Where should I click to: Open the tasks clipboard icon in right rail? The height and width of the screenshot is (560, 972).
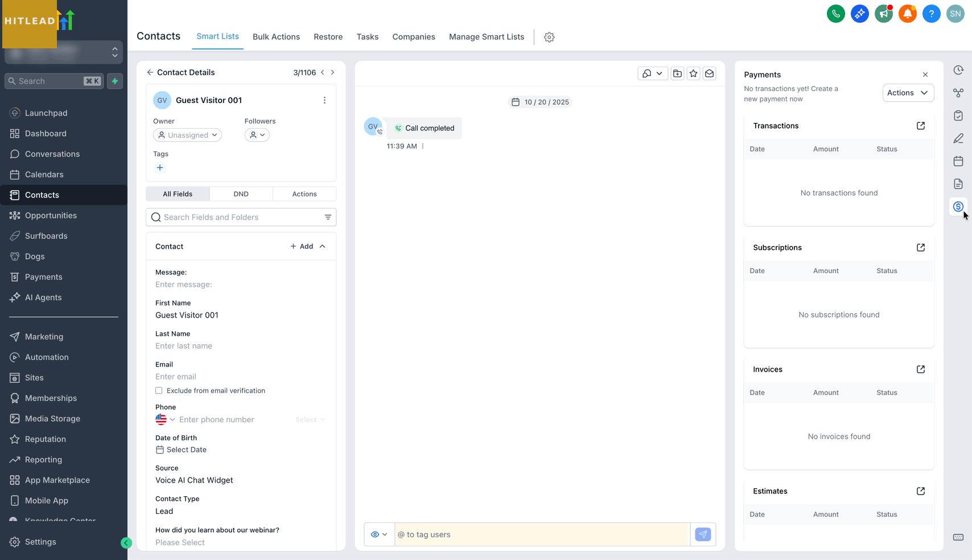958,116
